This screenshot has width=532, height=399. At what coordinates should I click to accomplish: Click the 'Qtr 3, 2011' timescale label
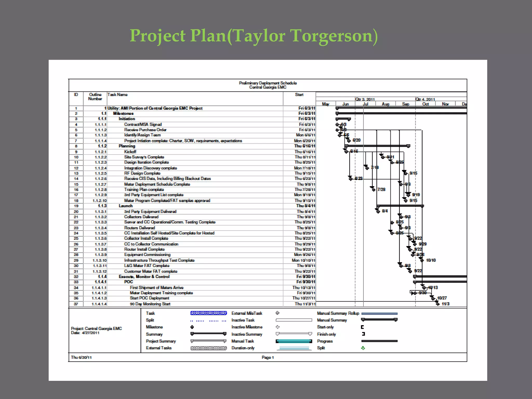coord(365,99)
